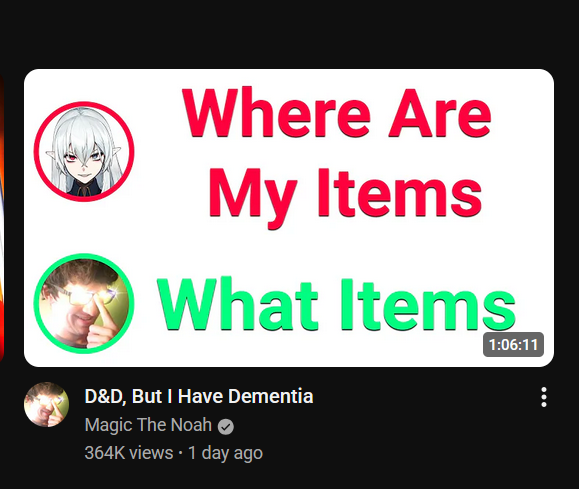
Task: Click the word 'Dementia' in the title
Action: click(270, 396)
